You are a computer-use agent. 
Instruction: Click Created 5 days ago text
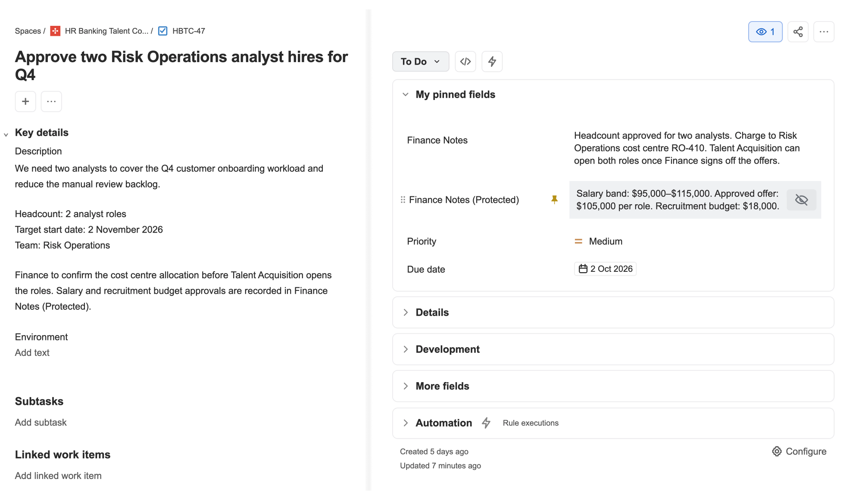tap(434, 451)
